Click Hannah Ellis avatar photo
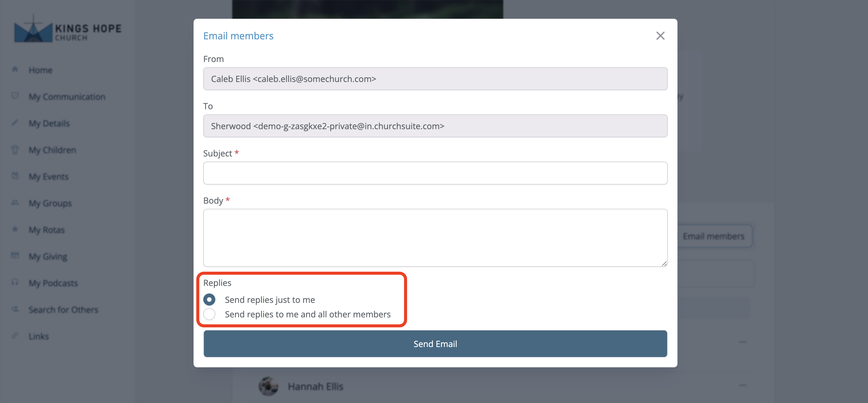The width and height of the screenshot is (868, 403). click(269, 386)
